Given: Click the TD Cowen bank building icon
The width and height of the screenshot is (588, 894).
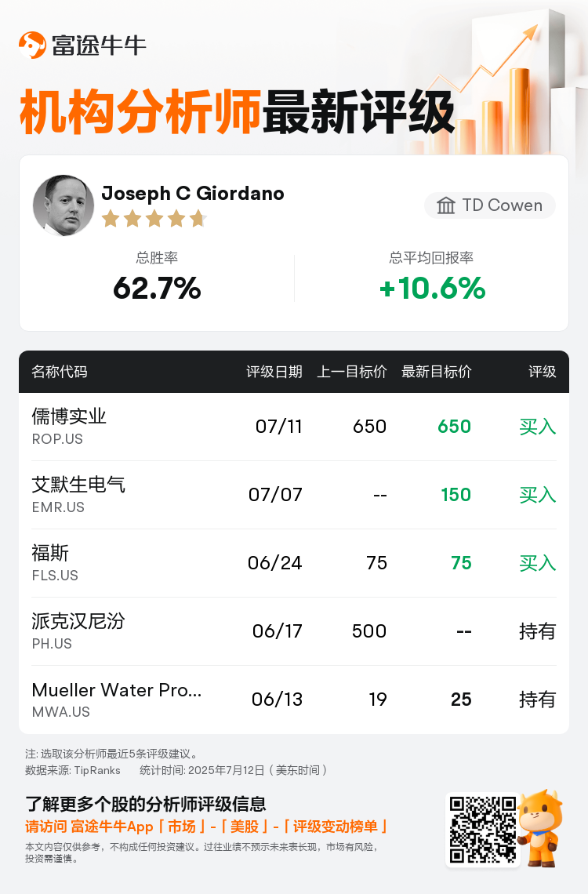Looking at the screenshot, I should (445, 205).
